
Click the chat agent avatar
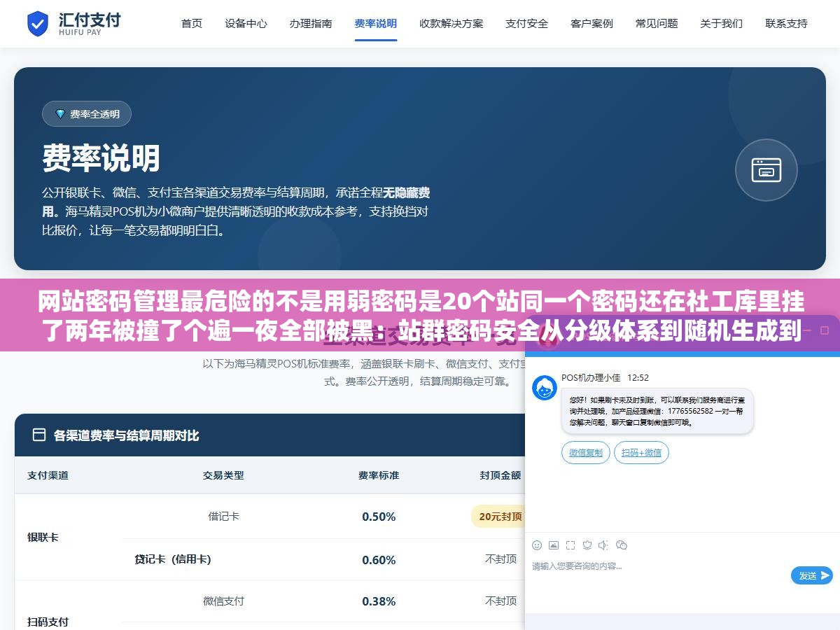pyautogui.click(x=545, y=387)
